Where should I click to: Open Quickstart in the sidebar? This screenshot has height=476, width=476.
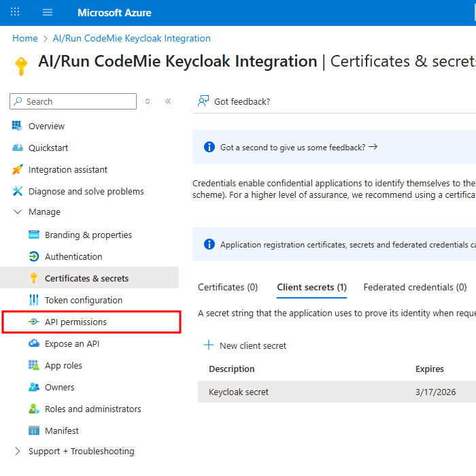click(x=48, y=148)
